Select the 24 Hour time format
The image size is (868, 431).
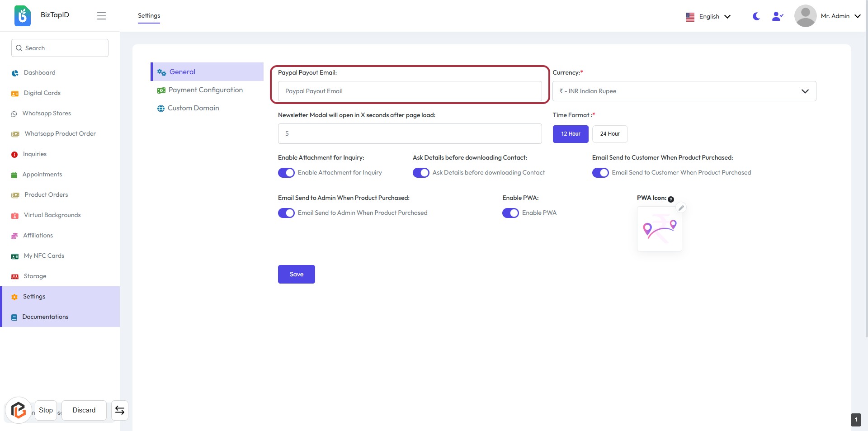pyautogui.click(x=609, y=134)
